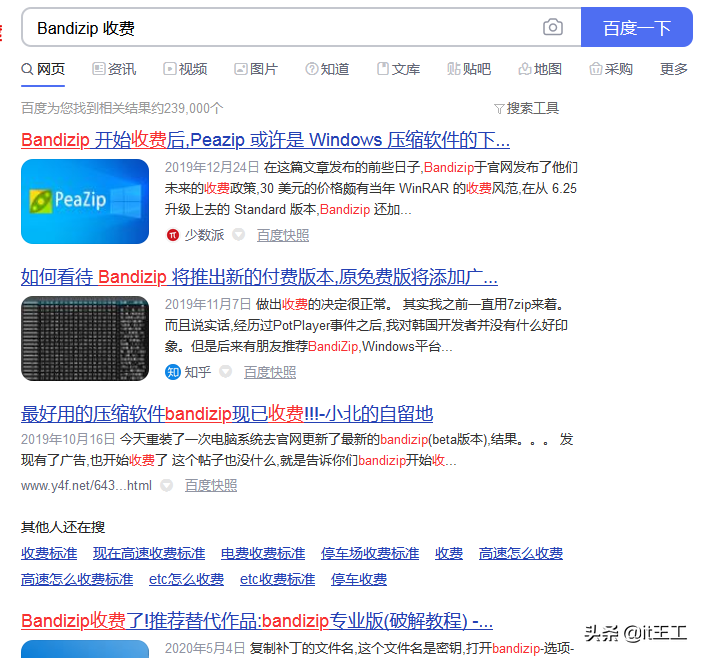Screen dimensions: 703x658
Task: Open 最好用的压缩软件bandizip现已收费 result
Action: pos(227,414)
